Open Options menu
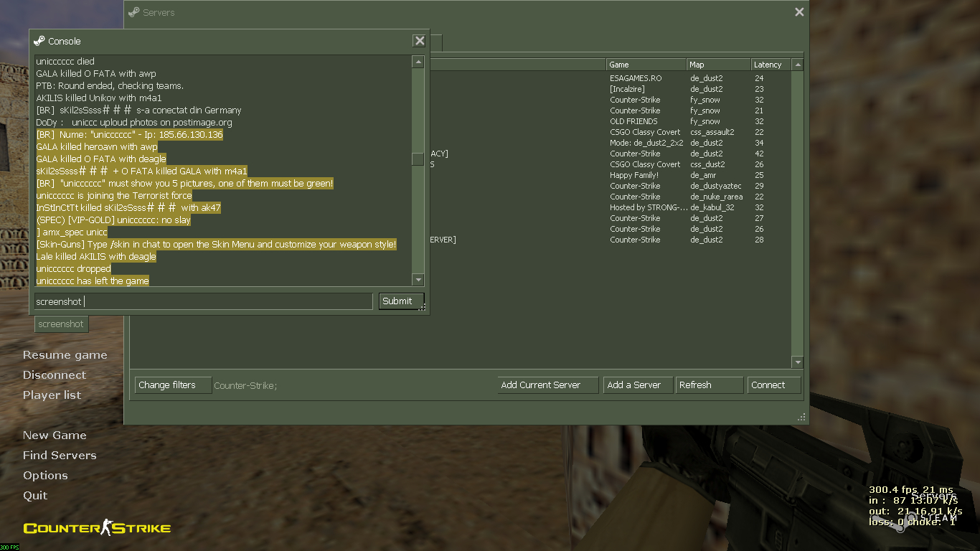Image resolution: width=980 pixels, height=551 pixels. coord(45,476)
